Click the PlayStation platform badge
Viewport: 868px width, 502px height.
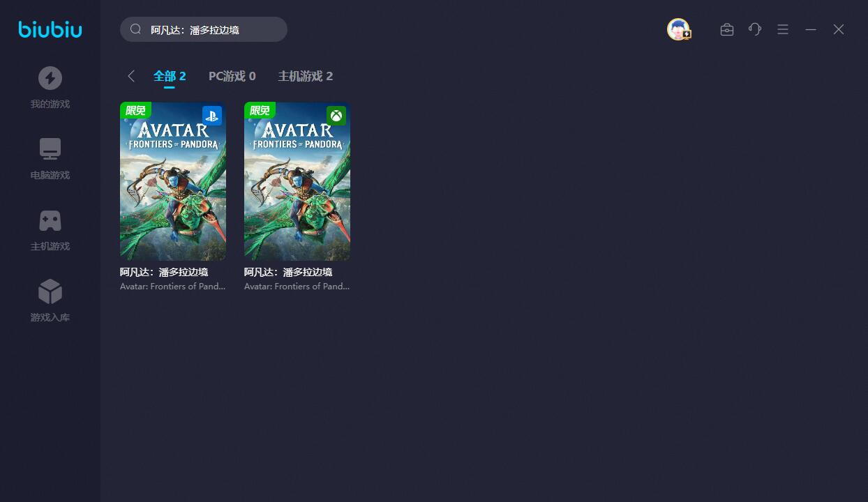tap(212, 116)
